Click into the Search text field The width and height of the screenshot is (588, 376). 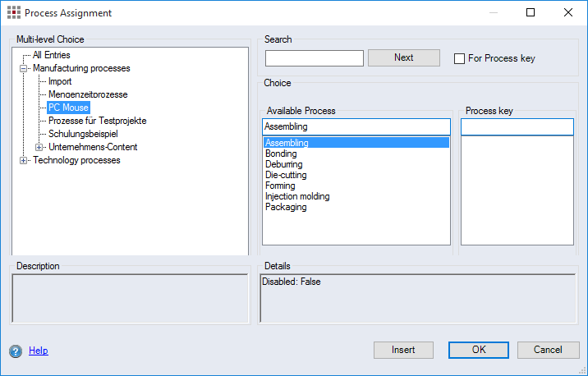(314, 58)
